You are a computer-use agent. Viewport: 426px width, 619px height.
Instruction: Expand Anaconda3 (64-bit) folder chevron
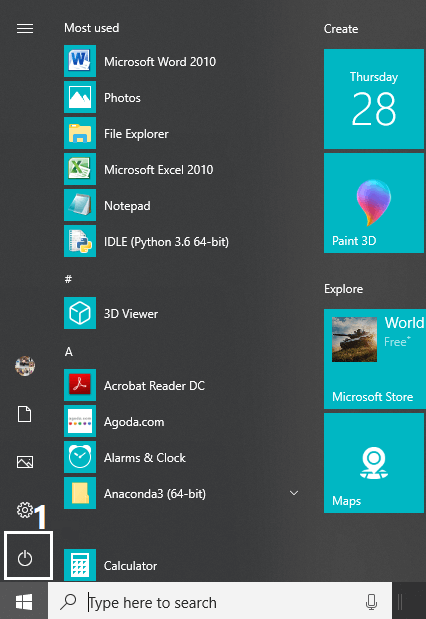[294, 493]
